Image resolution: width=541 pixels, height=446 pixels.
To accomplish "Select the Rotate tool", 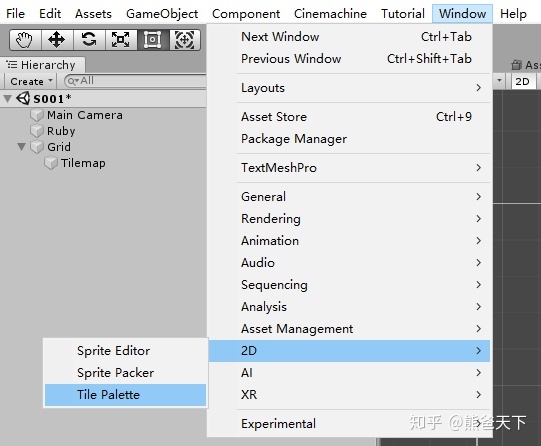I will pyautogui.click(x=89, y=40).
